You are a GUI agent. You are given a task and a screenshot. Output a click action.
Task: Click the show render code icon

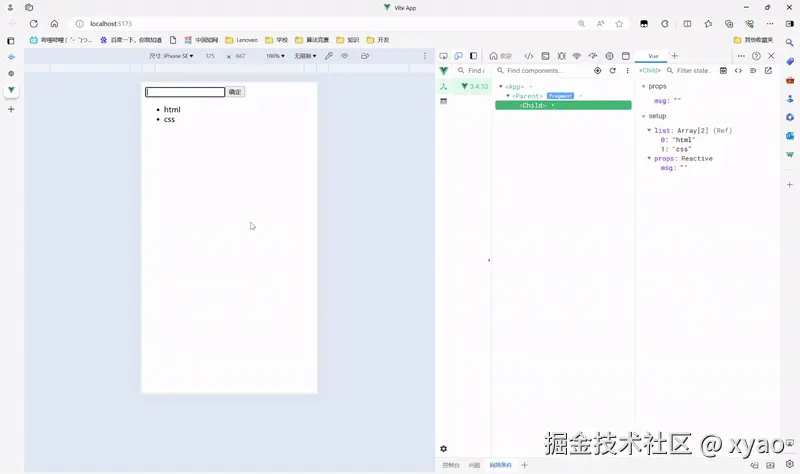pyautogui.click(x=738, y=71)
